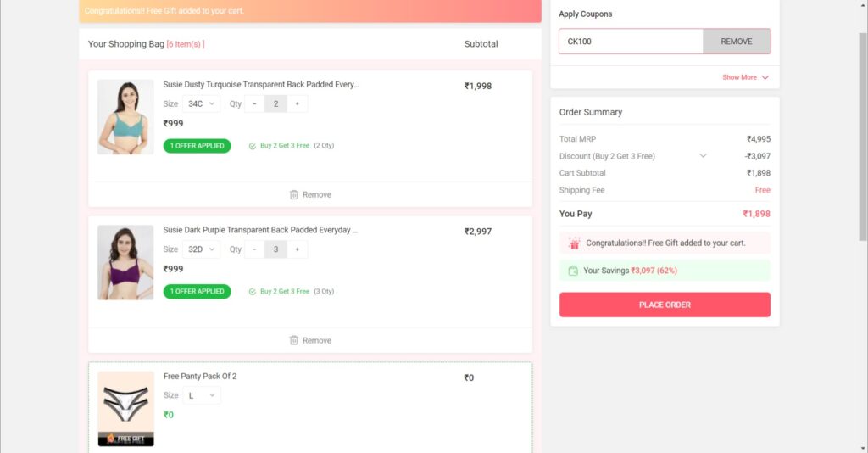Open free panty pack size L dropdown
The height and width of the screenshot is (453, 868).
pyautogui.click(x=201, y=395)
